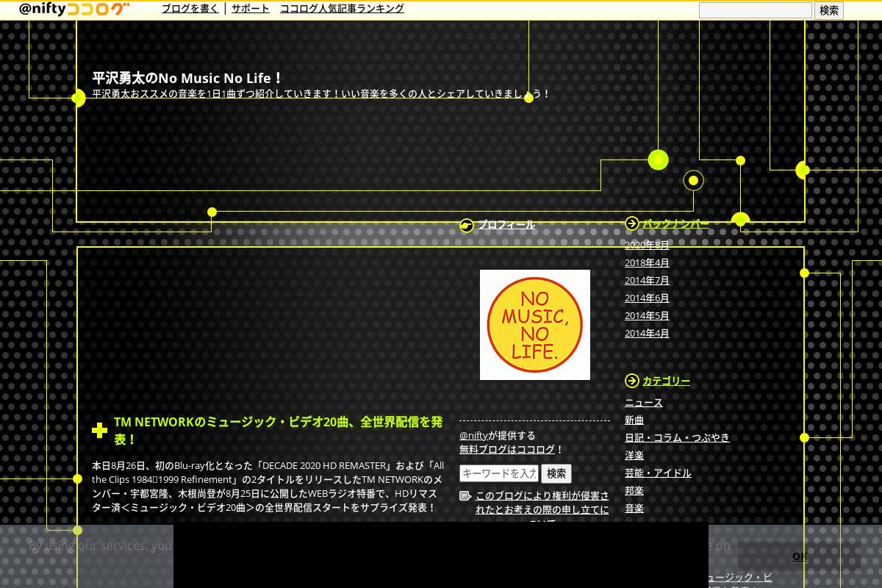Viewport: 882px width, 588px height.
Task: Open ココログ人気記事ランキング link
Action: tap(342, 9)
